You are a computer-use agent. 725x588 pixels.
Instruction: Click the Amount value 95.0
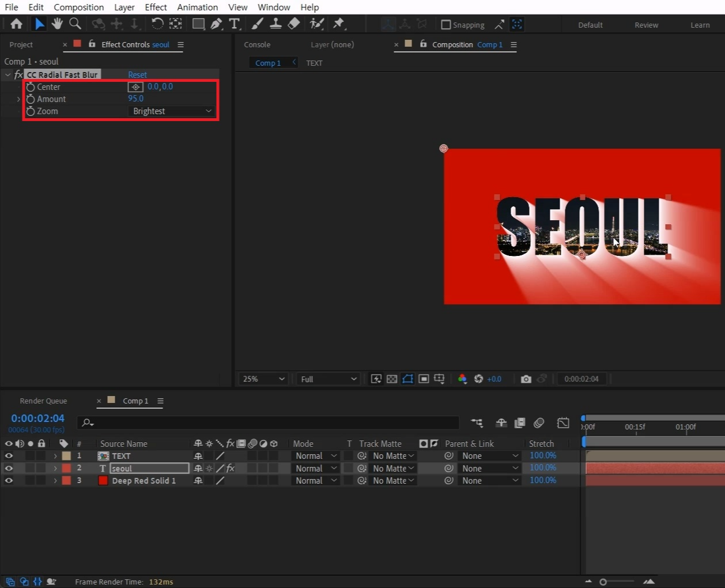point(136,99)
